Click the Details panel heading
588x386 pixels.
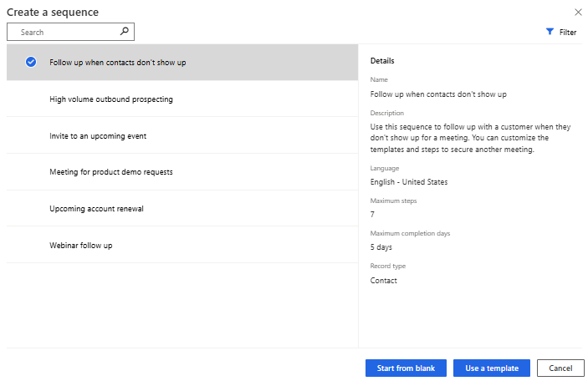click(382, 61)
